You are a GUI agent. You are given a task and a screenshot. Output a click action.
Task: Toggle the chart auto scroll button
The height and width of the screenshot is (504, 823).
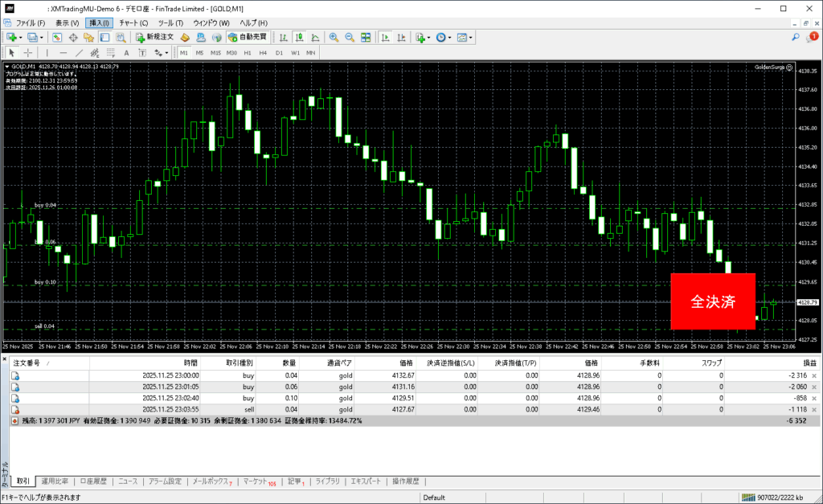pyautogui.click(x=386, y=38)
